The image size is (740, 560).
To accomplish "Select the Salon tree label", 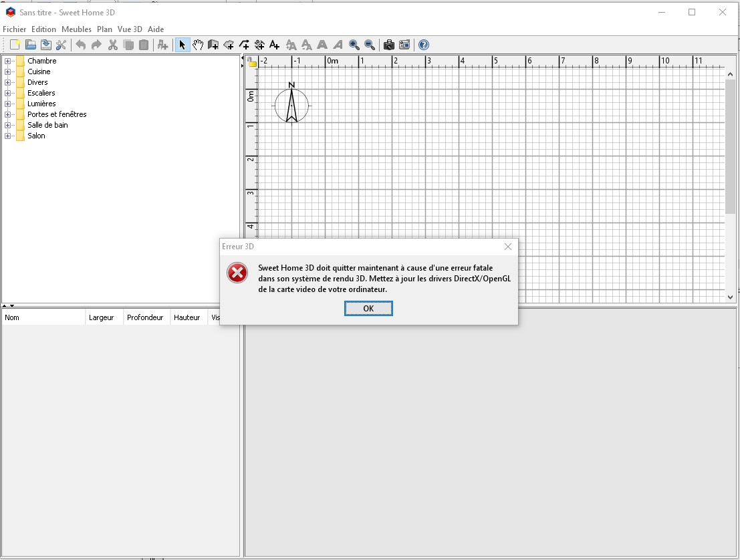I will coord(36,136).
